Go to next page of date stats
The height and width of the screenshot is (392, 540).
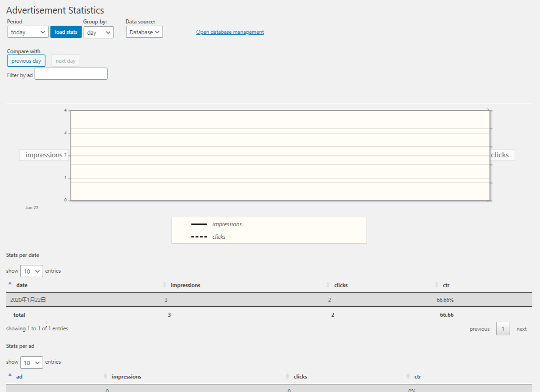point(522,329)
